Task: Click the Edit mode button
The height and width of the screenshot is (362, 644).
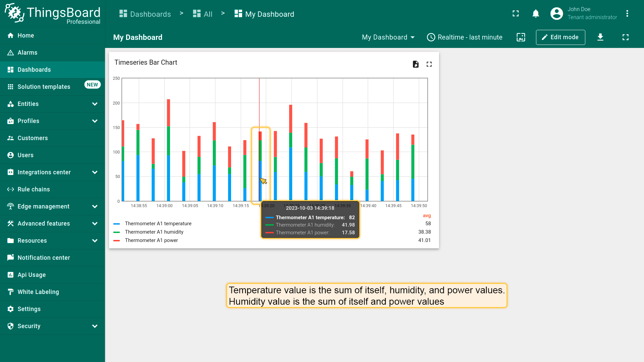Action: (x=560, y=37)
